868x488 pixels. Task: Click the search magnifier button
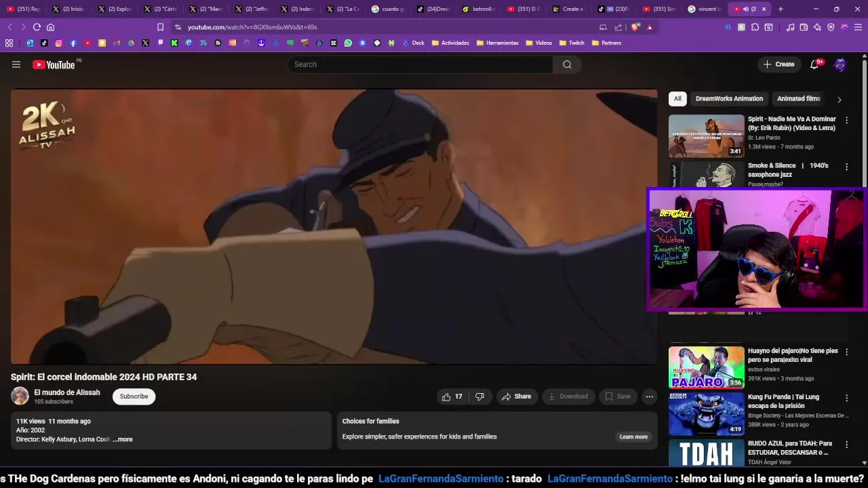pos(567,64)
